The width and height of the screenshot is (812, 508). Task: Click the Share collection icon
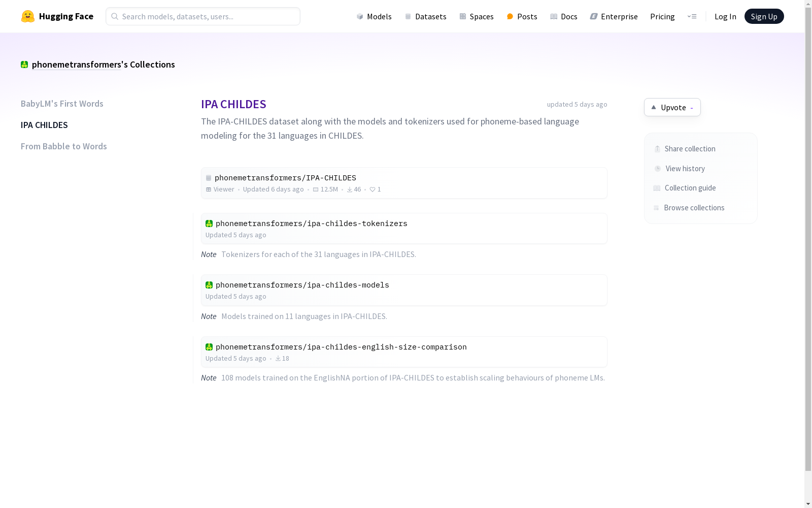(657, 149)
